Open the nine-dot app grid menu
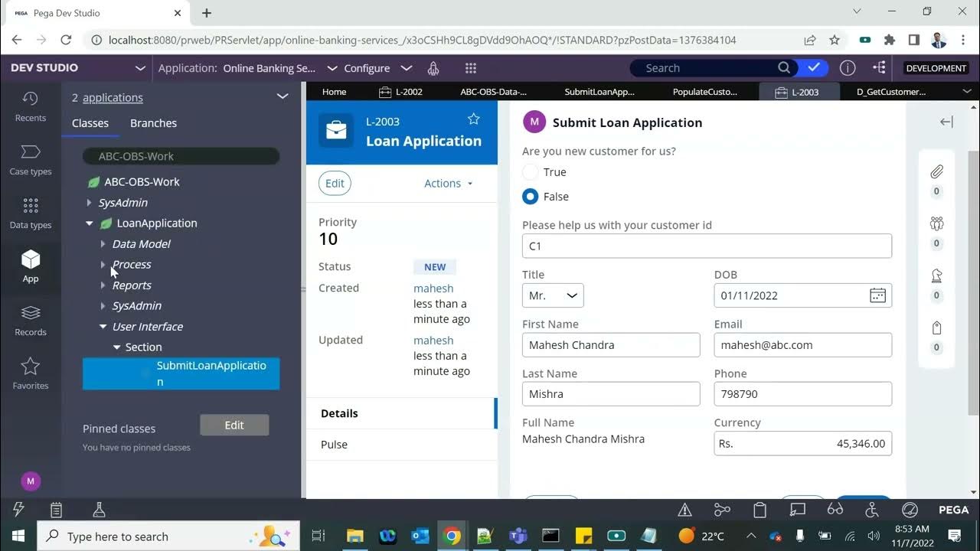This screenshot has height=551, width=980. click(x=470, y=68)
